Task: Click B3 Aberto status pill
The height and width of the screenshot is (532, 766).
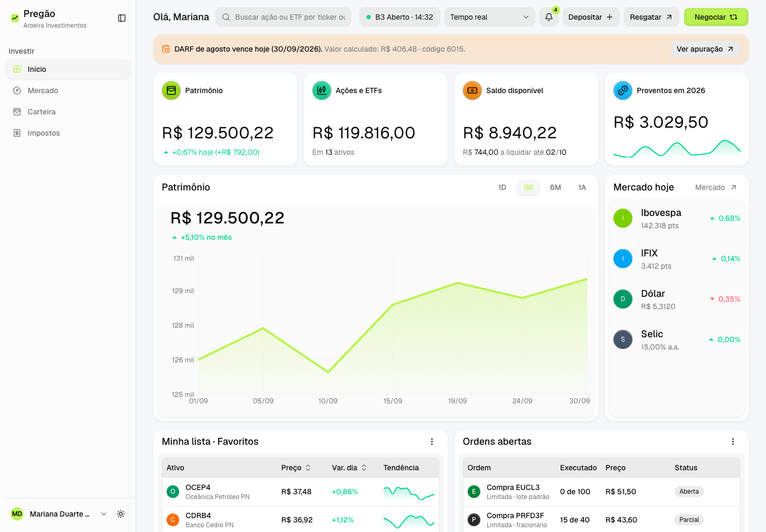Action: 400,17
